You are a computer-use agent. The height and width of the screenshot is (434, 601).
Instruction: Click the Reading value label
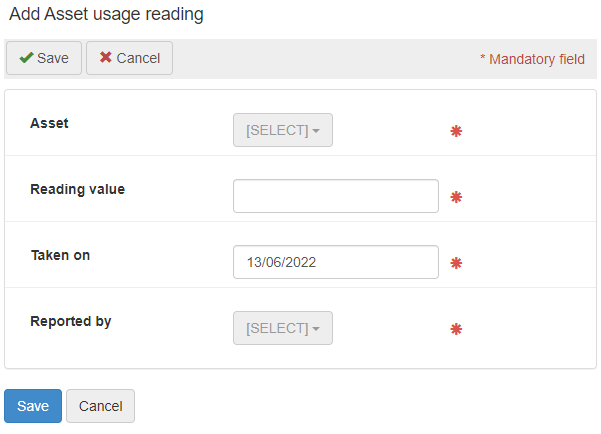coord(77,189)
